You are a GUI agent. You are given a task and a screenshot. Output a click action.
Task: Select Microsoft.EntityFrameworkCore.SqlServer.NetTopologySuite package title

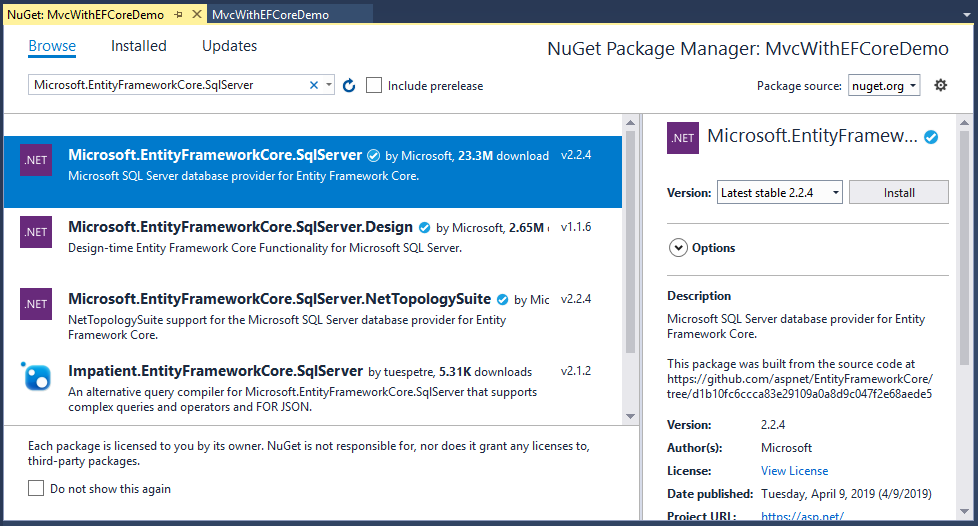pyautogui.click(x=279, y=299)
